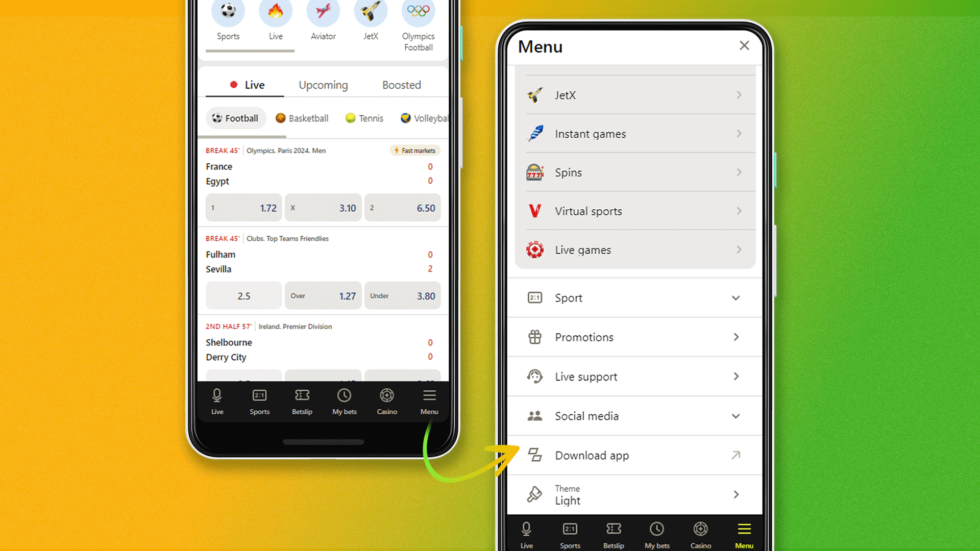Image resolution: width=980 pixels, height=551 pixels.
Task: Select the Boosted odds toggle
Action: tap(401, 84)
